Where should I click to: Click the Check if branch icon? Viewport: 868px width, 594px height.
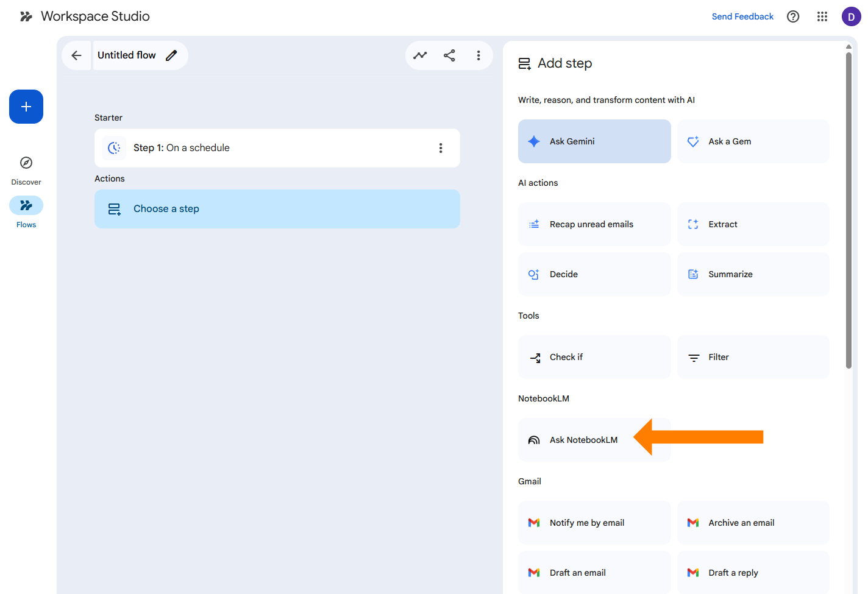(535, 358)
